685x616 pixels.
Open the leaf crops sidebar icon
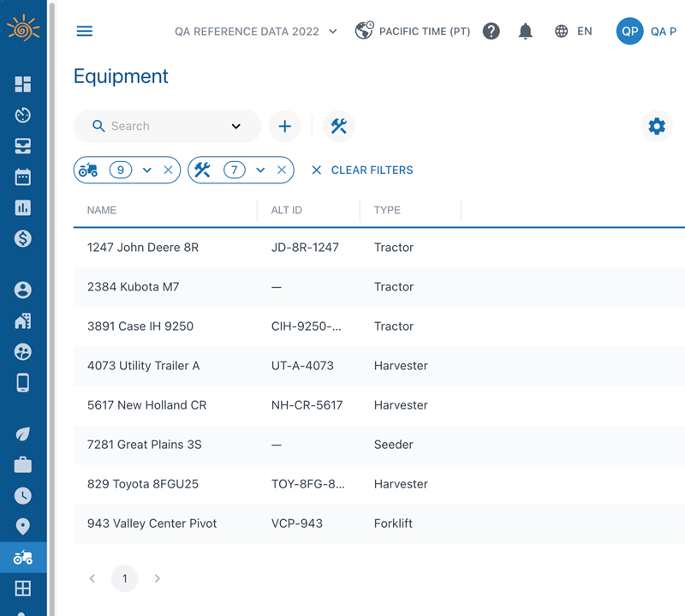[23, 434]
